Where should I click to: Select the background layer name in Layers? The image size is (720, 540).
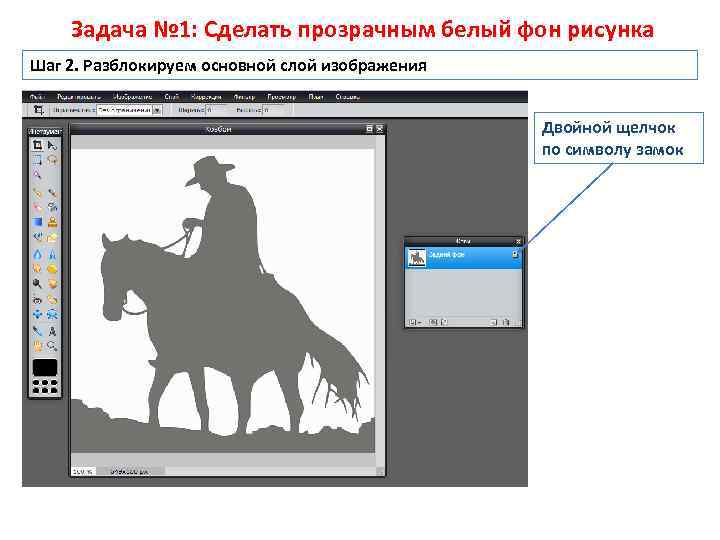[x=446, y=254]
